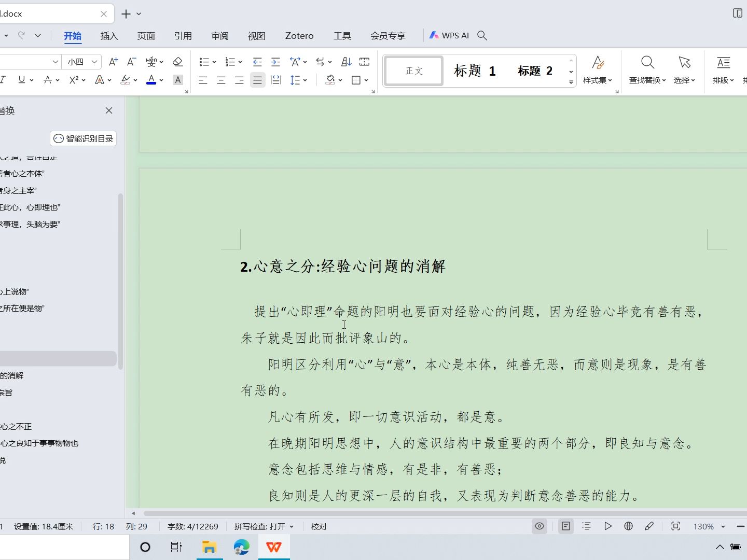Apply the highlight color pen
The width and height of the screenshot is (747, 560).
point(125,80)
